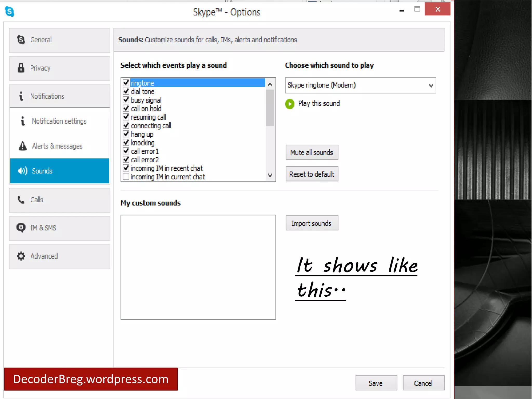
Task: Click the events list scrollbar thumb
Action: click(x=270, y=108)
